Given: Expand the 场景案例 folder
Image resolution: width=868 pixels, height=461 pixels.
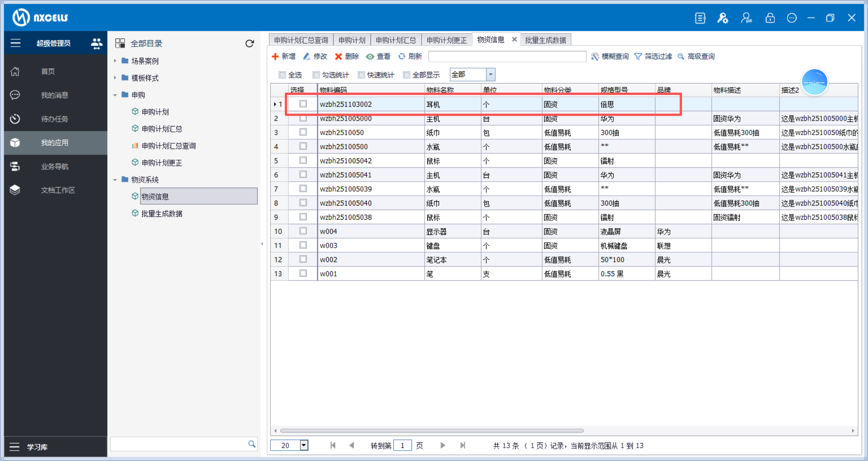Looking at the screenshot, I should point(115,61).
